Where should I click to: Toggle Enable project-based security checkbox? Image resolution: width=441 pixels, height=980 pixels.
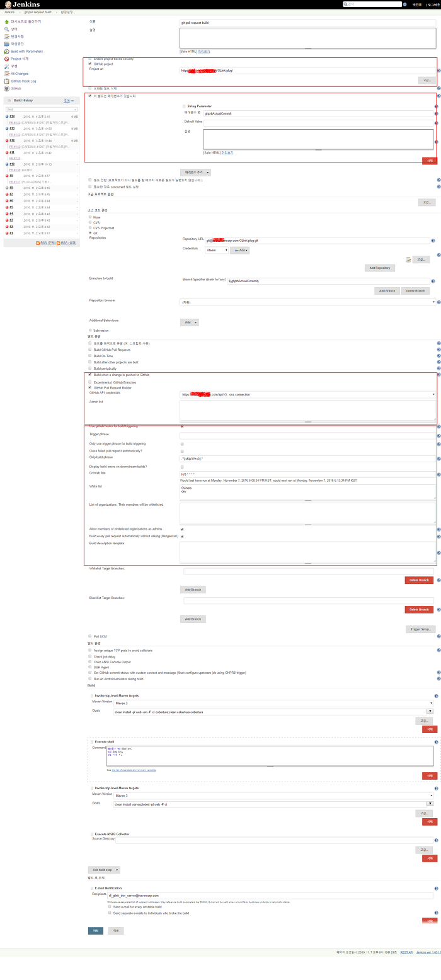90,58
